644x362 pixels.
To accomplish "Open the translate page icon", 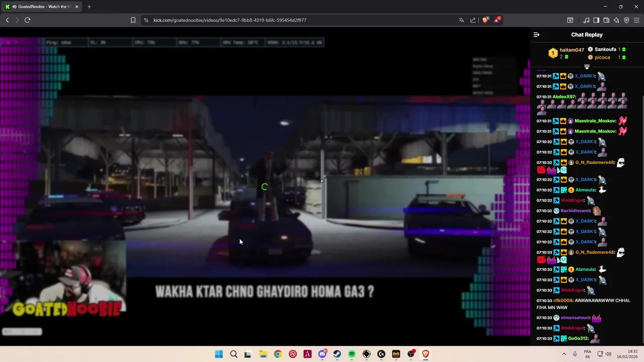I will click(461, 20).
